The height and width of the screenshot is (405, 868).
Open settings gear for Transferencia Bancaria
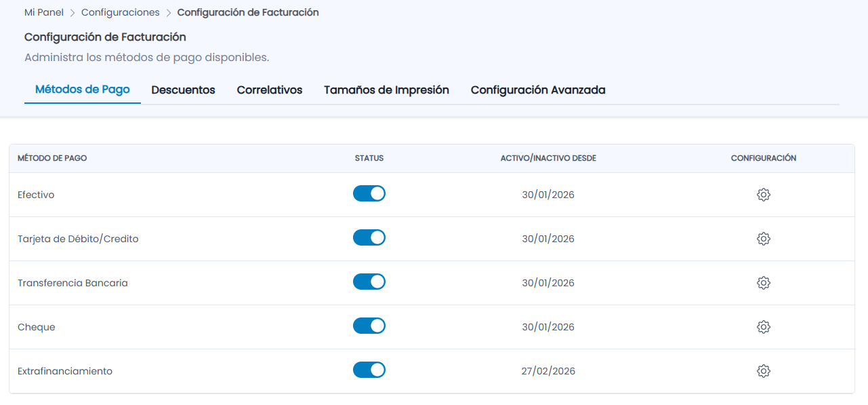pyautogui.click(x=764, y=283)
